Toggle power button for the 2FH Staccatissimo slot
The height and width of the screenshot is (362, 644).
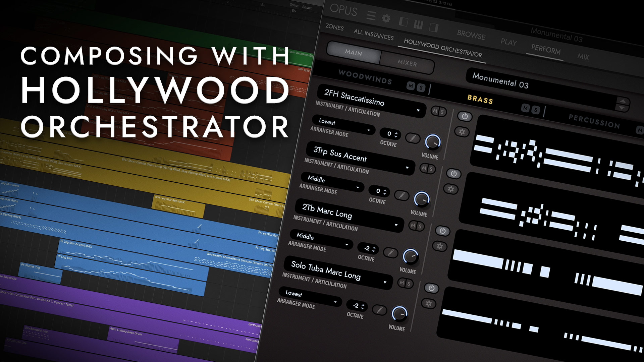(x=465, y=116)
